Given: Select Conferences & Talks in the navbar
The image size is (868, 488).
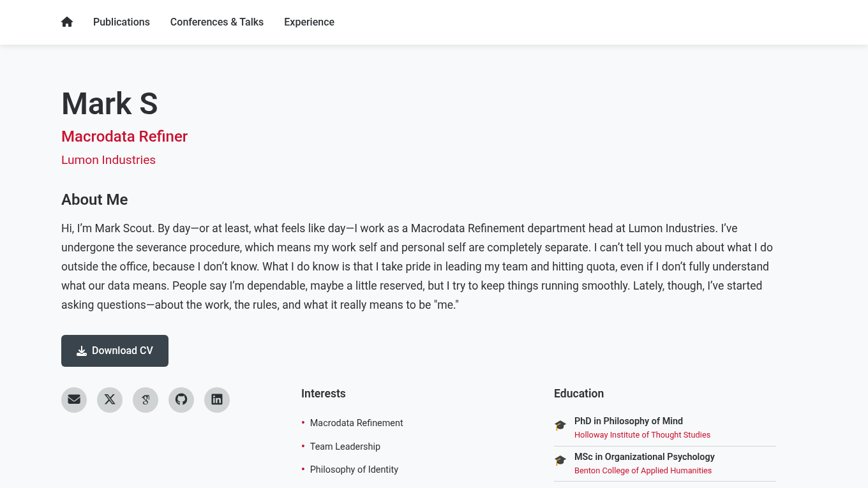Looking at the screenshot, I should [x=216, y=22].
